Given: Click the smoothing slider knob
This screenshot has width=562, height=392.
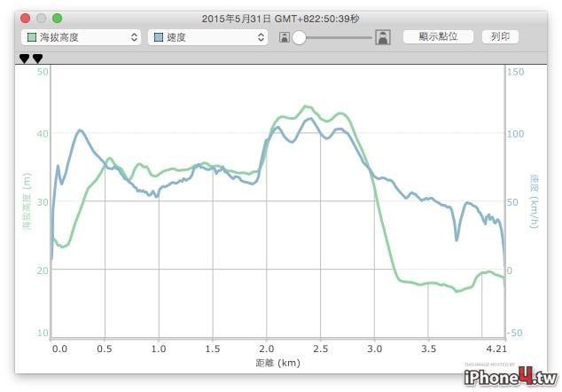Looking at the screenshot, I should pyautogui.click(x=299, y=37).
